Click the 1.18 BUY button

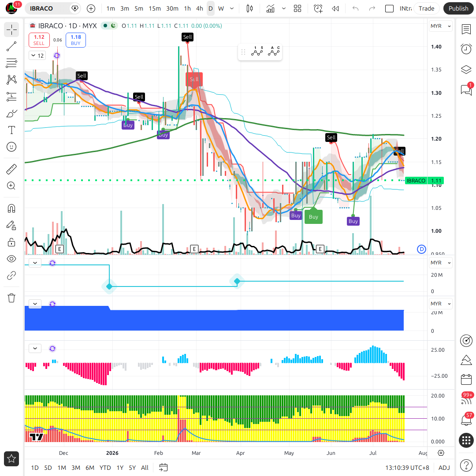click(x=76, y=40)
